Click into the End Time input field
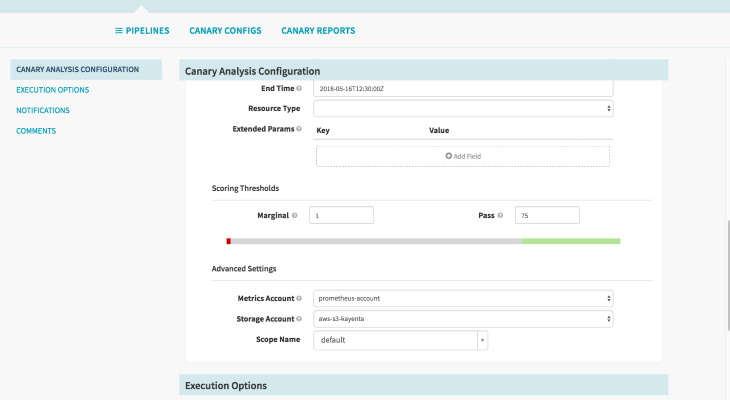This screenshot has height=400, width=730. point(463,88)
